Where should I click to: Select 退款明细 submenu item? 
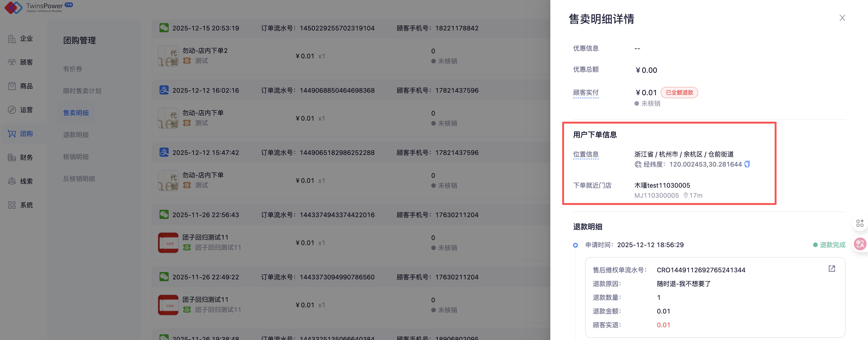click(75, 135)
